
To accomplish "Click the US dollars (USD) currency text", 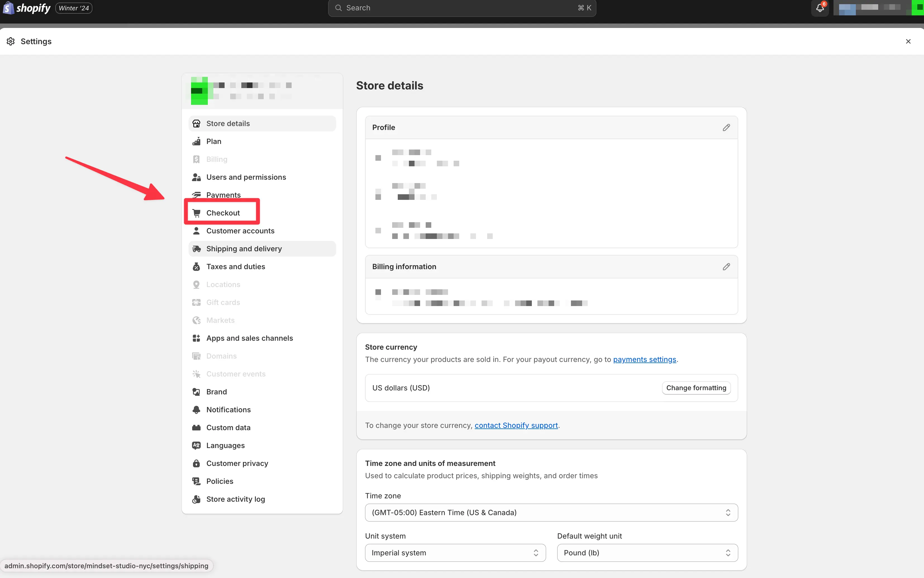I will (401, 388).
